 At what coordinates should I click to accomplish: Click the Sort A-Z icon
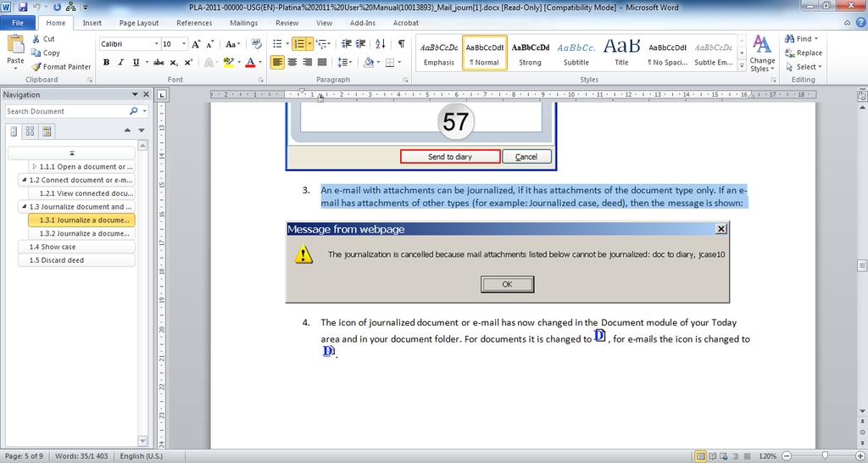pyautogui.click(x=381, y=44)
